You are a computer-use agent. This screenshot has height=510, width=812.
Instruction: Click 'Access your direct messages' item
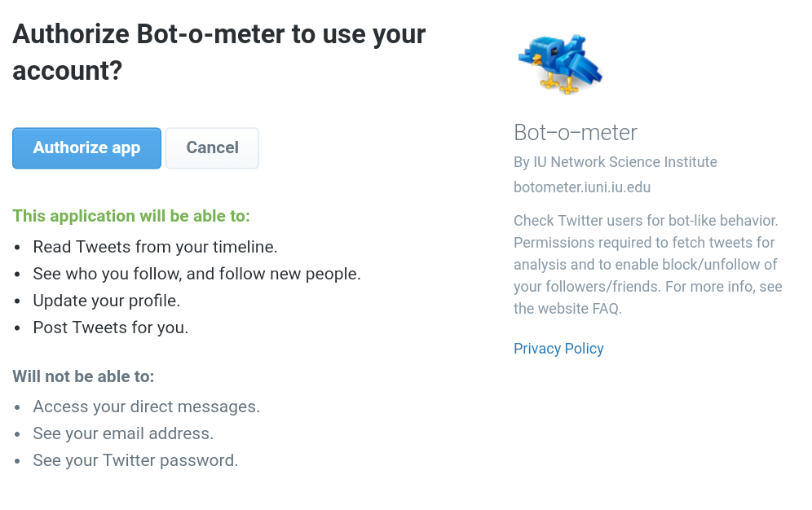click(x=146, y=407)
